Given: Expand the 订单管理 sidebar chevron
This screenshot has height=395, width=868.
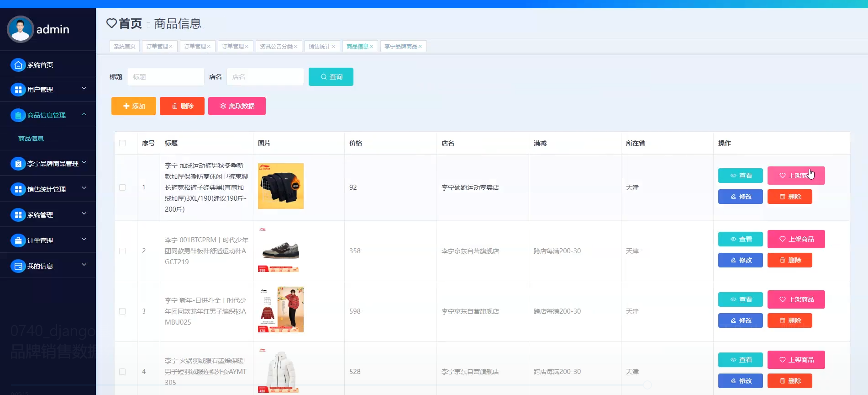Looking at the screenshot, I should tap(84, 239).
